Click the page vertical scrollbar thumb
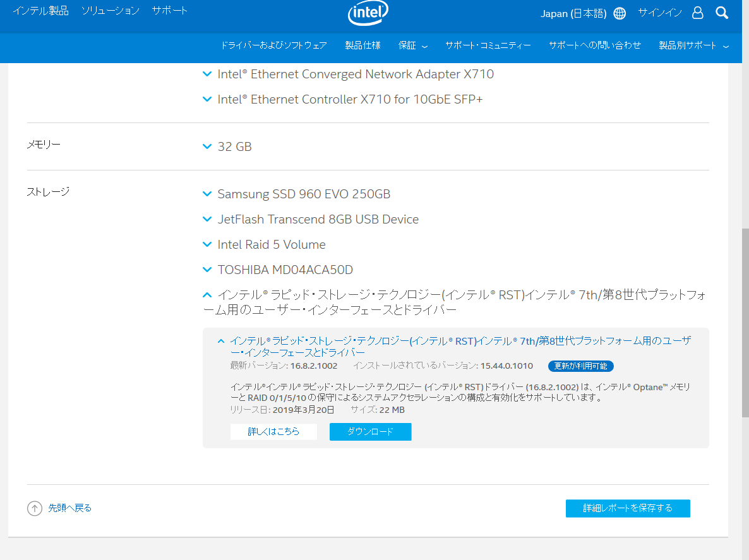Image resolution: width=749 pixels, height=560 pixels. (745, 323)
